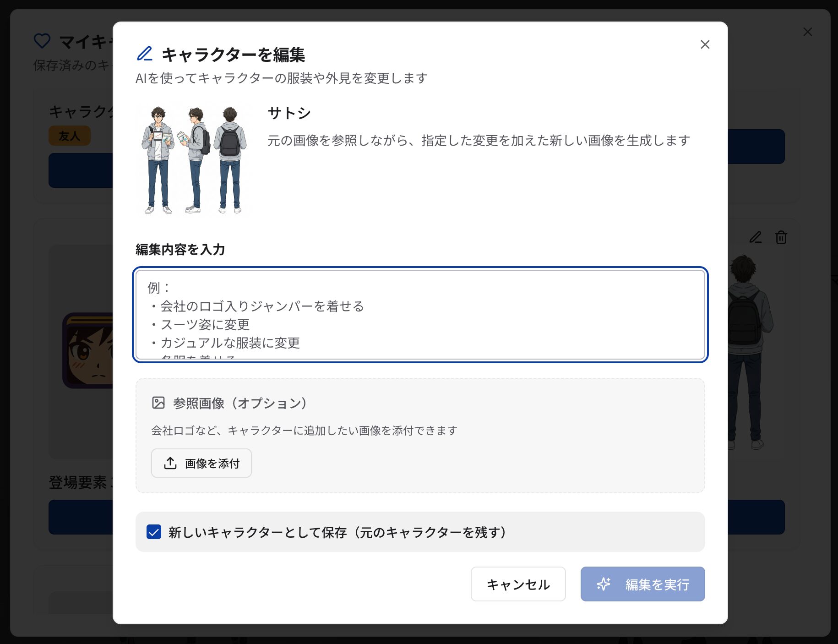Click the 友人 tag badge
The image size is (838, 644).
coord(70,136)
